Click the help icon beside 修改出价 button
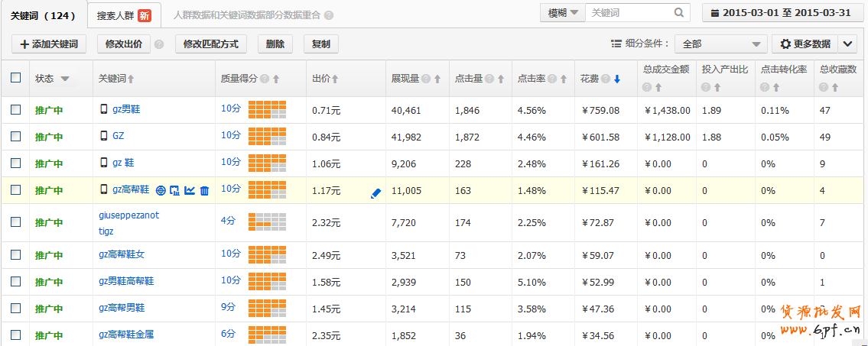This screenshot has height=346, width=868. (x=159, y=44)
